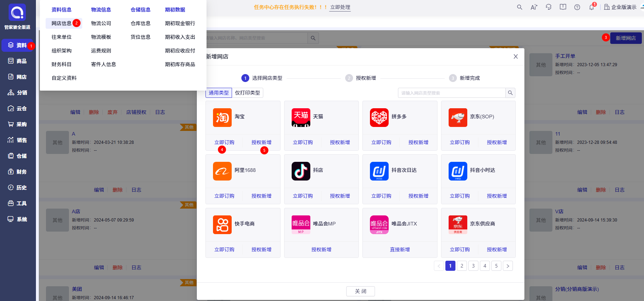Click the shop type search magnifier button
644x301 pixels.
click(x=510, y=93)
